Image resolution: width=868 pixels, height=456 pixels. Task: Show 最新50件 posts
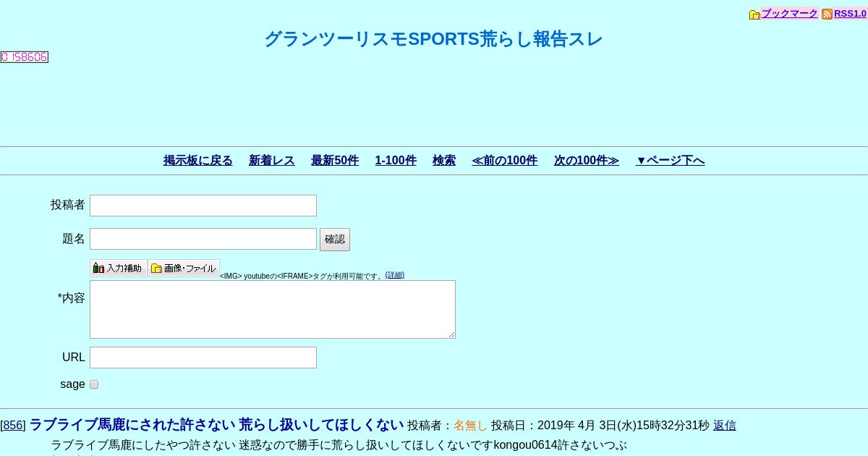335,161
